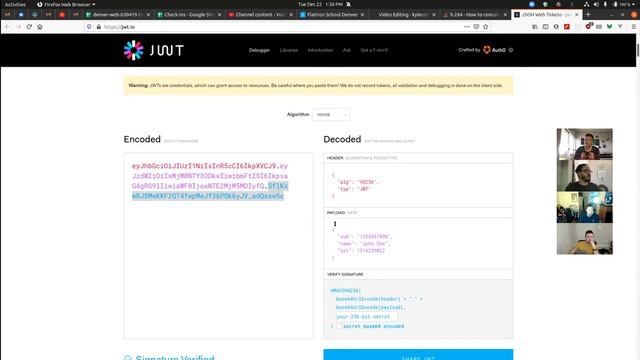
Task: Open the Firefox library icon
Action: 535,27
